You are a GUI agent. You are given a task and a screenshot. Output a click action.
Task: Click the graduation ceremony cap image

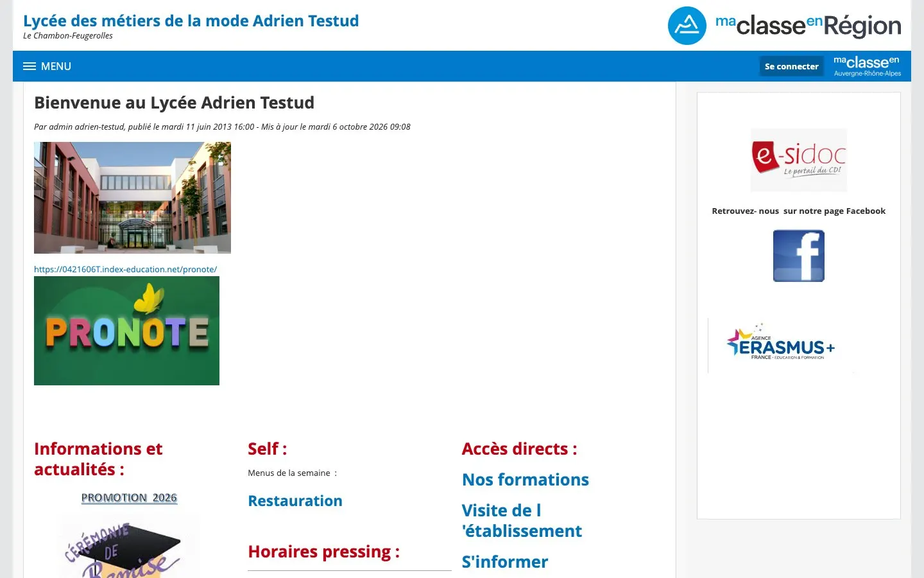[130, 547]
